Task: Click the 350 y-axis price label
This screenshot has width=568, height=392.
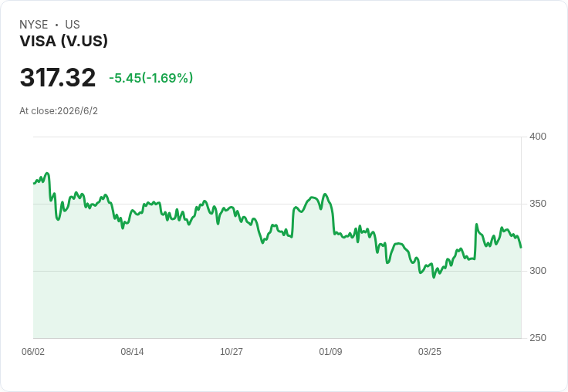Action: [x=538, y=204]
